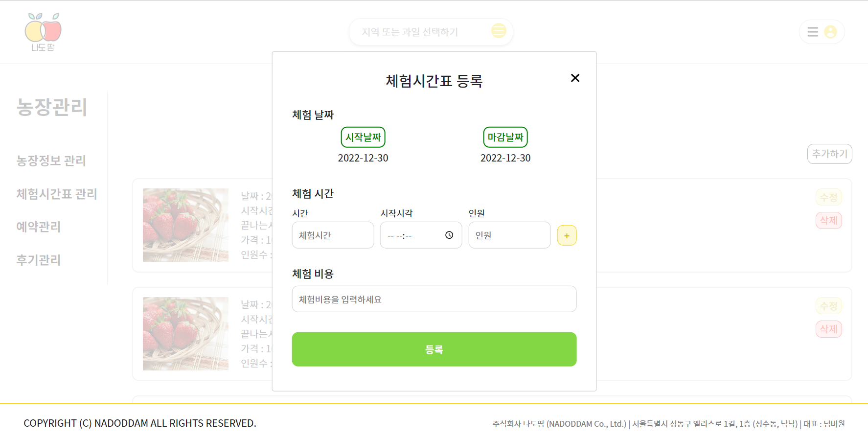The height and width of the screenshot is (437, 868).
Task: Click the user profile icon
Action: click(831, 31)
